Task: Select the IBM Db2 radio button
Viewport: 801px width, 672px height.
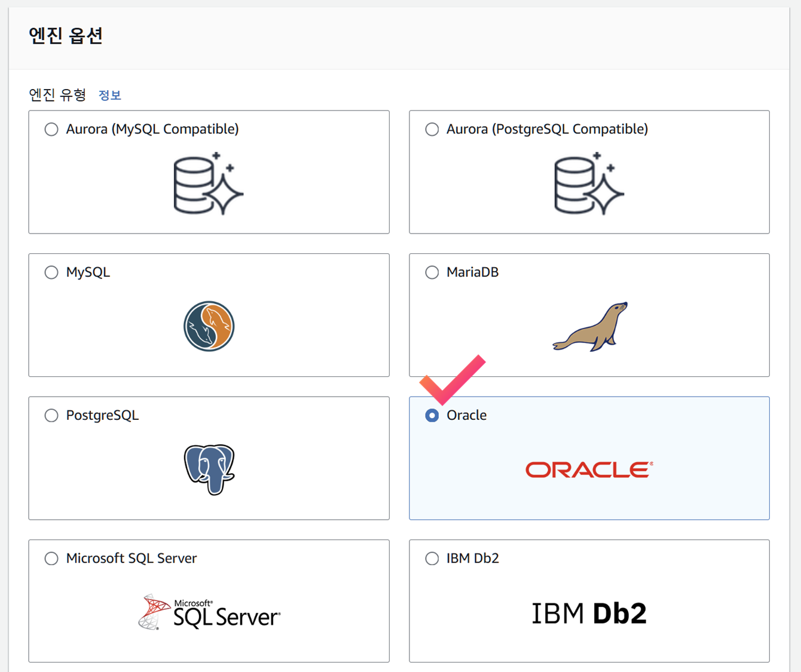Action: (432, 559)
